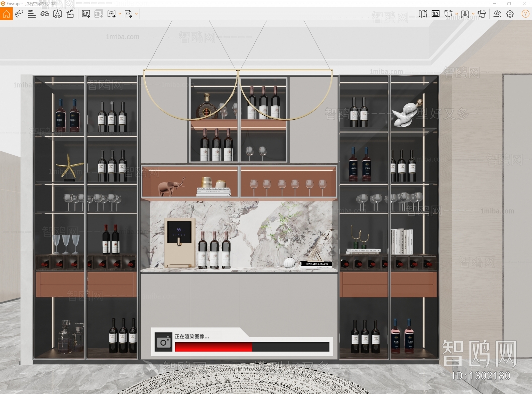The height and width of the screenshot is (394, 532).
Task: Export a 360° mono panorama
Action: coord(112,14)
